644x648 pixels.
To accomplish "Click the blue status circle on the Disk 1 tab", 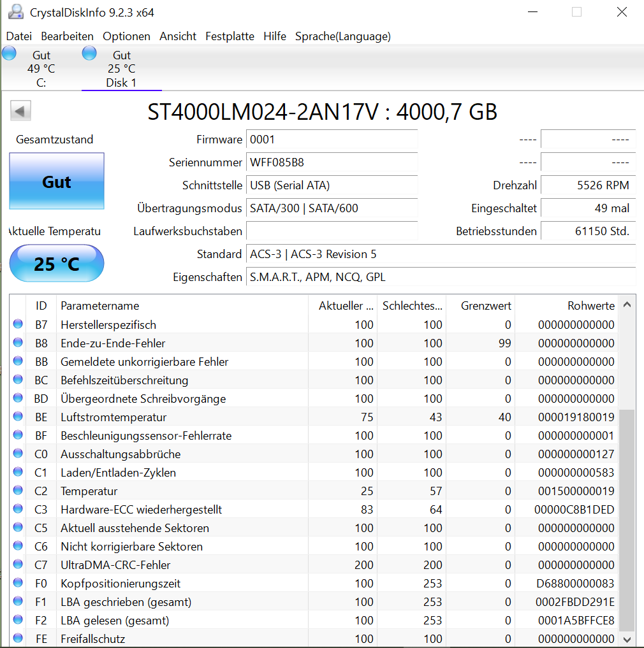I will (x=89, y=54).
